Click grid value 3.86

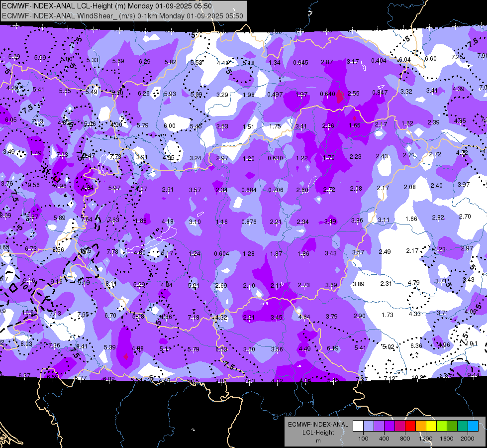point(357,220)
